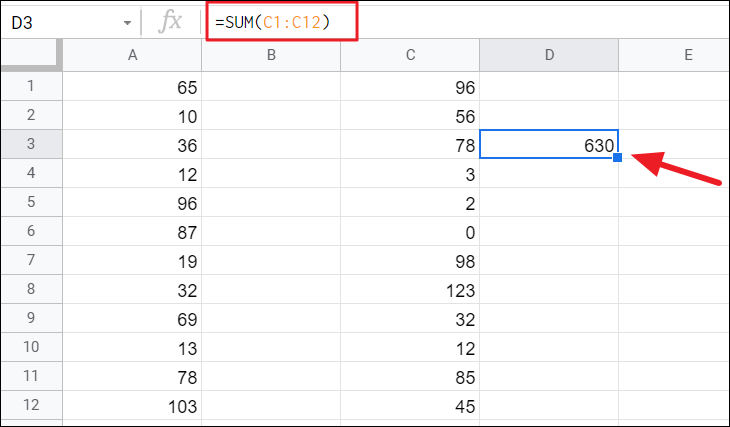Select column D header

coord(549,57)
